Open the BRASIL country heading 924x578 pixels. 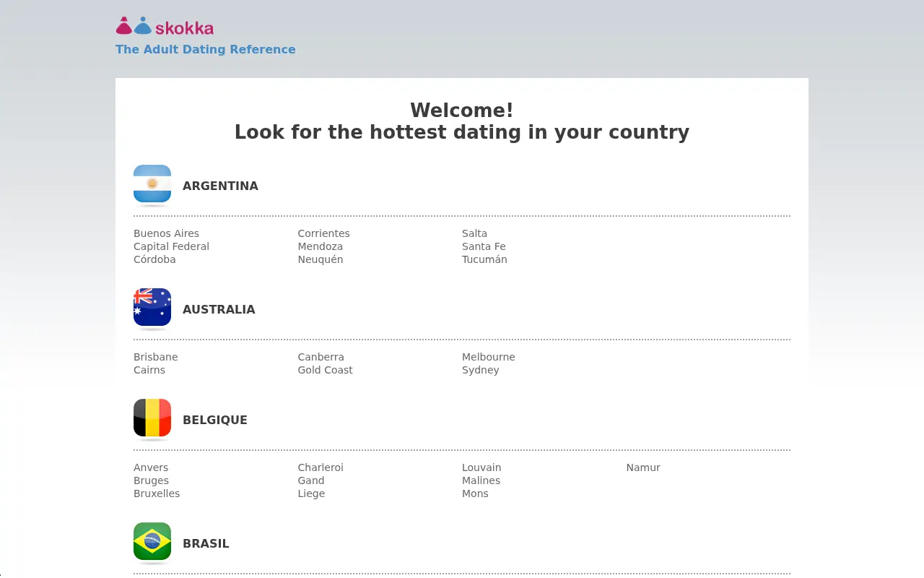coord(206,543)
